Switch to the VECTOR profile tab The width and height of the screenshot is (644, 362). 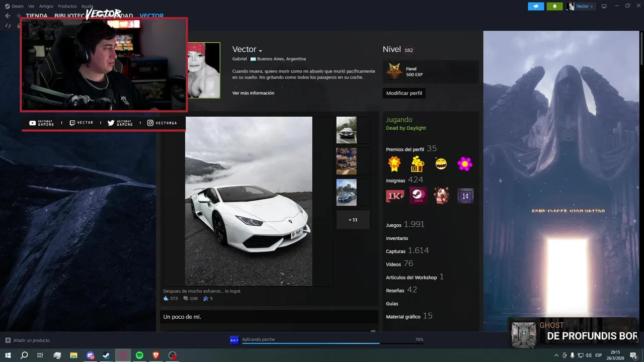tap(151, 16)
